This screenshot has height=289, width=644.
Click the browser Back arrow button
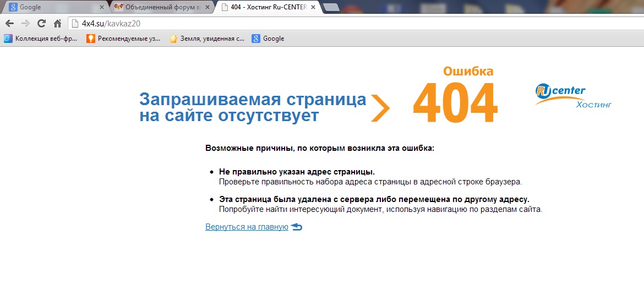tap(9, 24)
